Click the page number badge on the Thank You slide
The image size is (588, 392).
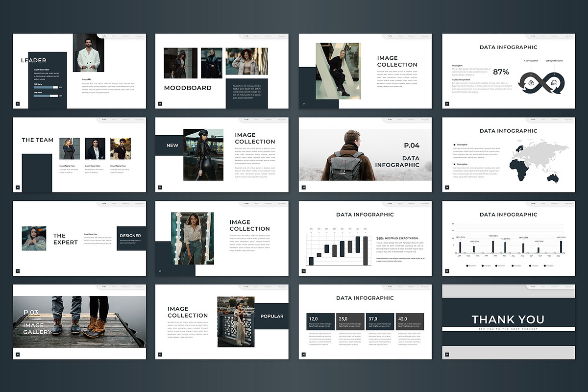pos(446,354)
